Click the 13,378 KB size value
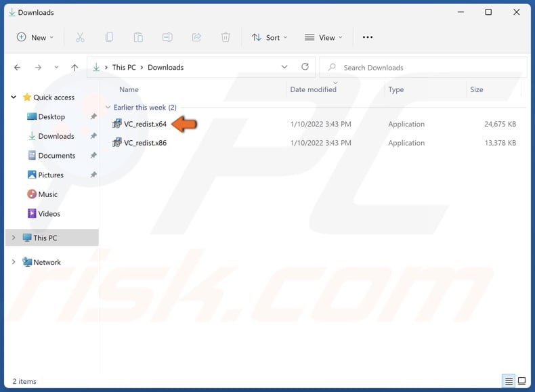Viewport: 535px width, 392px height. coord(500,143)
